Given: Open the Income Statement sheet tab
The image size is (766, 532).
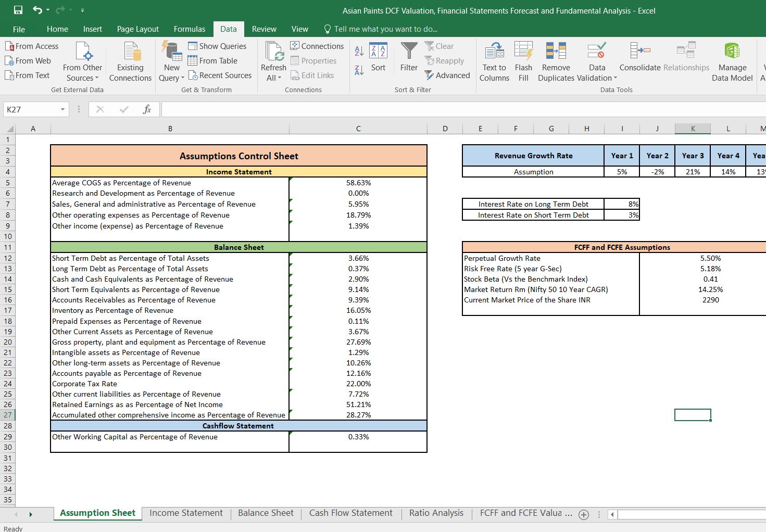Looking at the screenshot, I should pyautogui.click(x=186, y=513).
